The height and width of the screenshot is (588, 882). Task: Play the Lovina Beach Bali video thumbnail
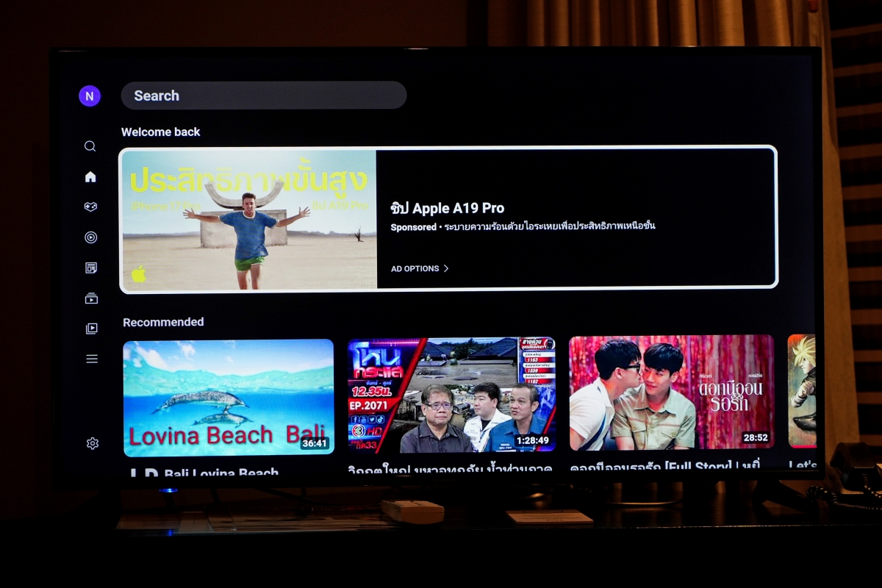(228, 397)
